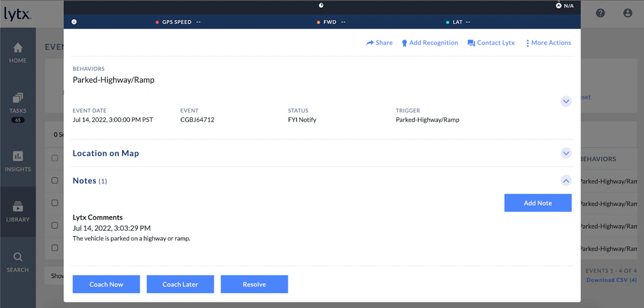644x308 pixels.
Task: Open the Insights chart icon
Action: tap(18, 156)
